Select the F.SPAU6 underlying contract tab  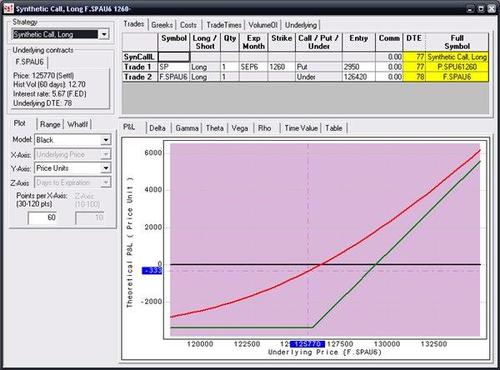tap(29, 62)
